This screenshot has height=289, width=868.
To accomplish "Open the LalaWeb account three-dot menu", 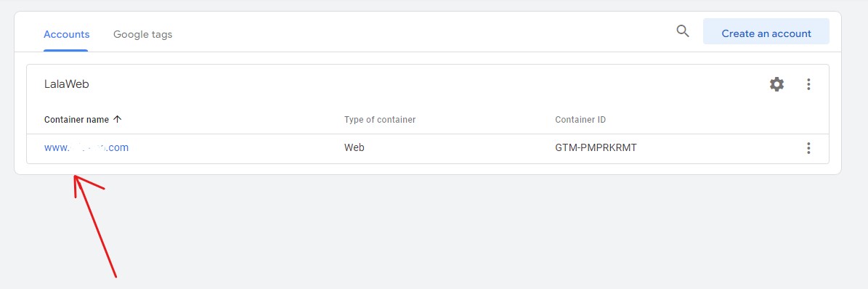I will [x=808, y=84].
